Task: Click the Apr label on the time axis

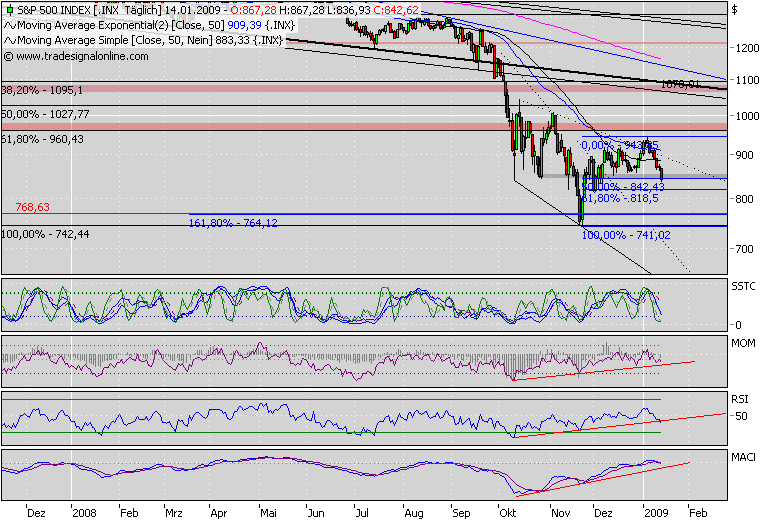Action: pyautogui.click(x=219, y=513)
